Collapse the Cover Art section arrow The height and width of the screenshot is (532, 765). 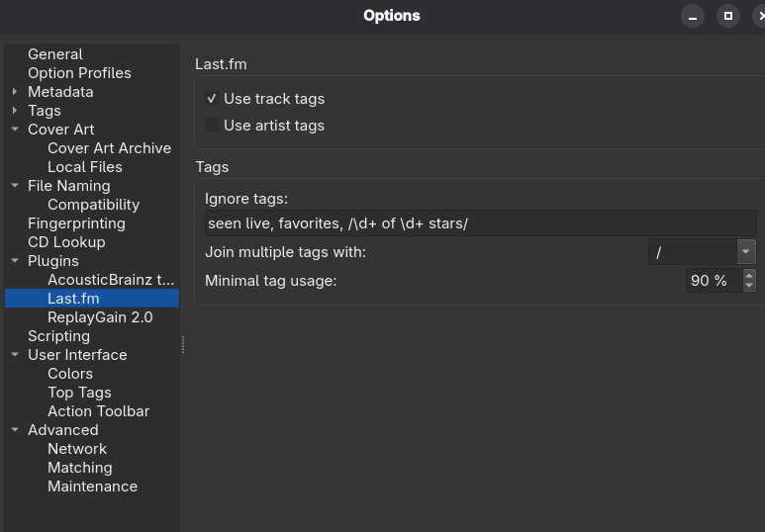click(x=15, y=130)
